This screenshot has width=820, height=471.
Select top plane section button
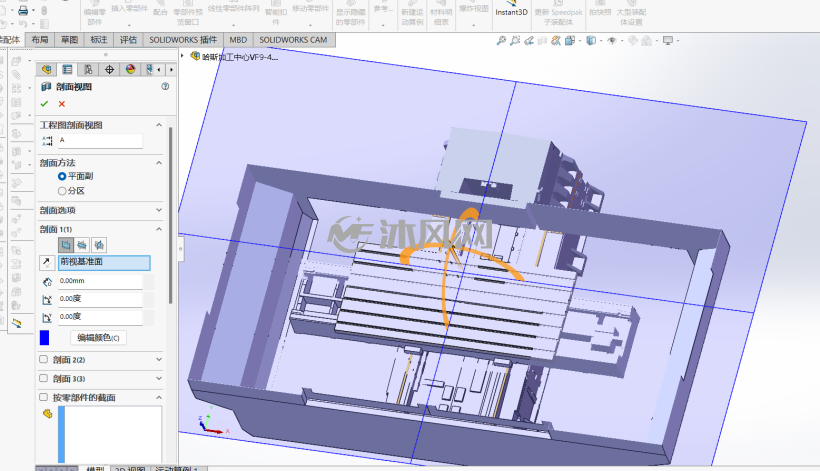[82, 245]
